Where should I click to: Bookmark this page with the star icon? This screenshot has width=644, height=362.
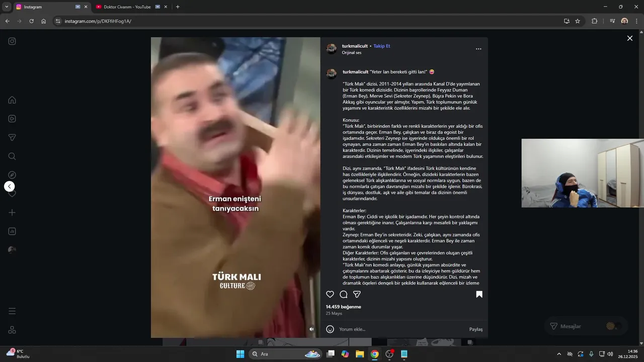point(578,21)
